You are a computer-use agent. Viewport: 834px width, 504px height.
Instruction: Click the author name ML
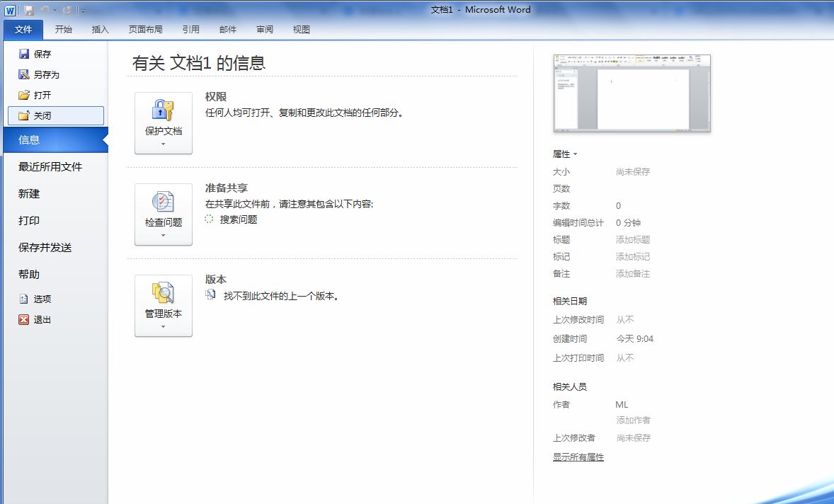click(622, 405)
